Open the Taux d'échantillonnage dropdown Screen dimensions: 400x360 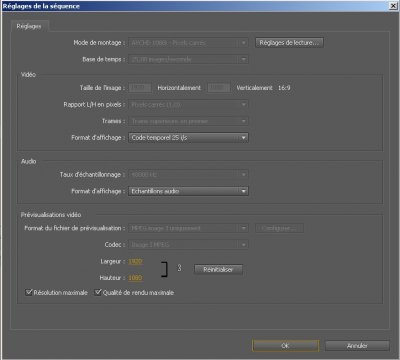coord(188,174)
